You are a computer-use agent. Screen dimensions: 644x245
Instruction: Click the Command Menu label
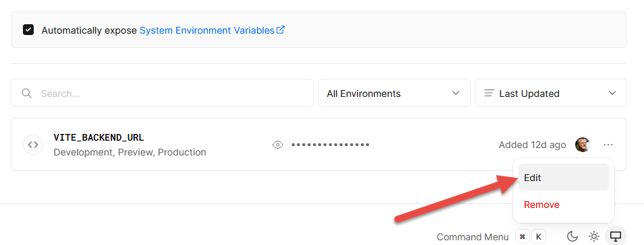pos(472,237)
